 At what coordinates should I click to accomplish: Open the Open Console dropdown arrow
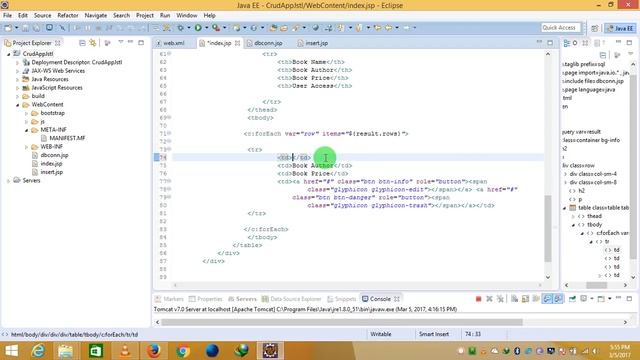click(x=610, y=299)
